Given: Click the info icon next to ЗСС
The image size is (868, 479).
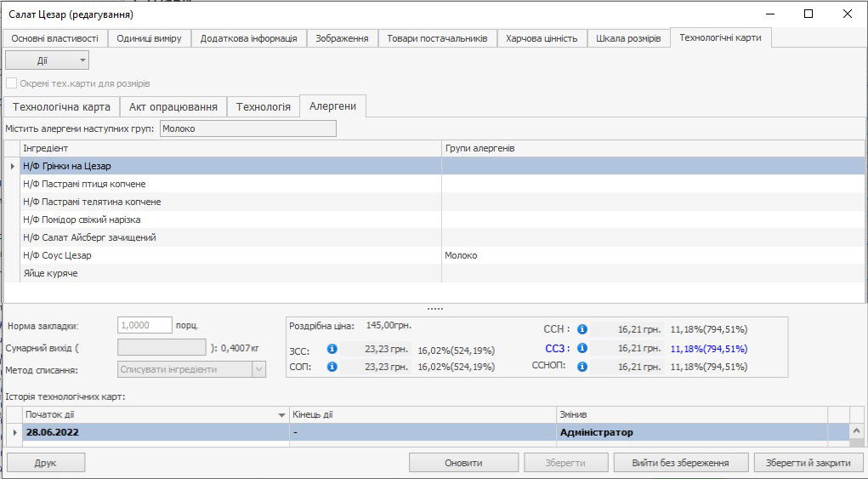Looking at the screenshot, I should pyautogui.click(x=332, y=349).
